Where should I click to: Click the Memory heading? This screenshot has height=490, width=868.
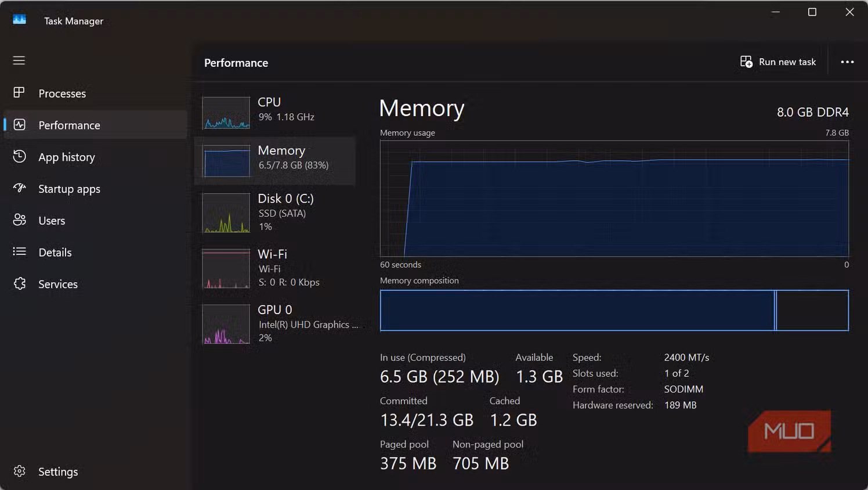tap(422, 109)
